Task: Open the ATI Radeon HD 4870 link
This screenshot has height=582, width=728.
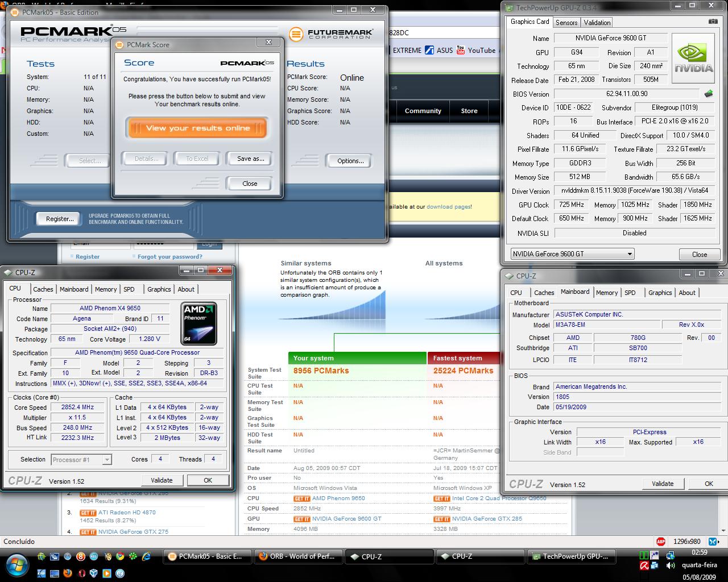Action: pos(127,512)
